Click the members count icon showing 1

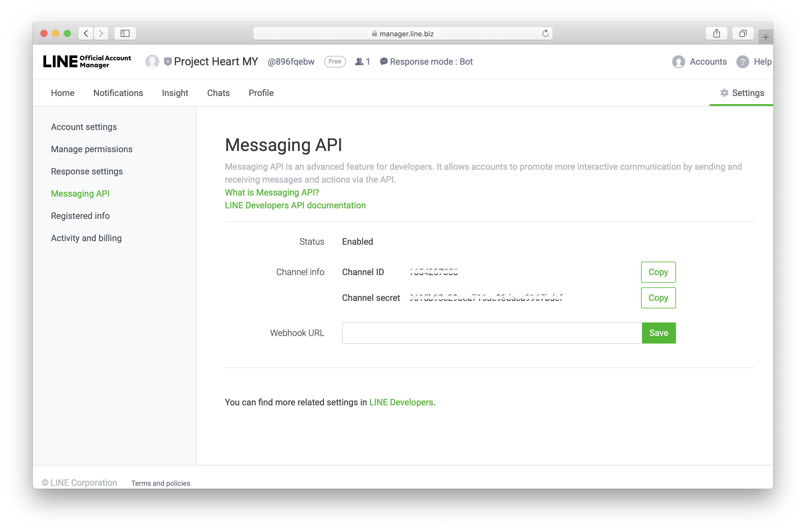tap(363, 62)
